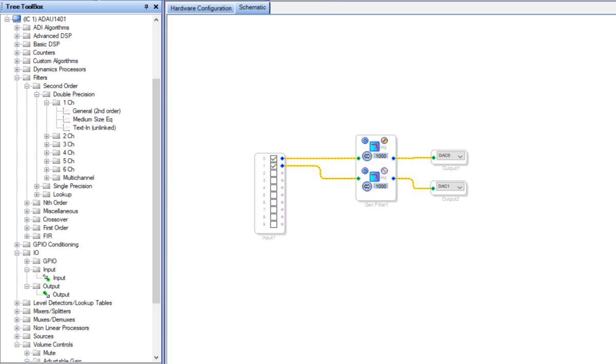
Task: Select the Muxes/Demuxes tree item
Action: 54,319
